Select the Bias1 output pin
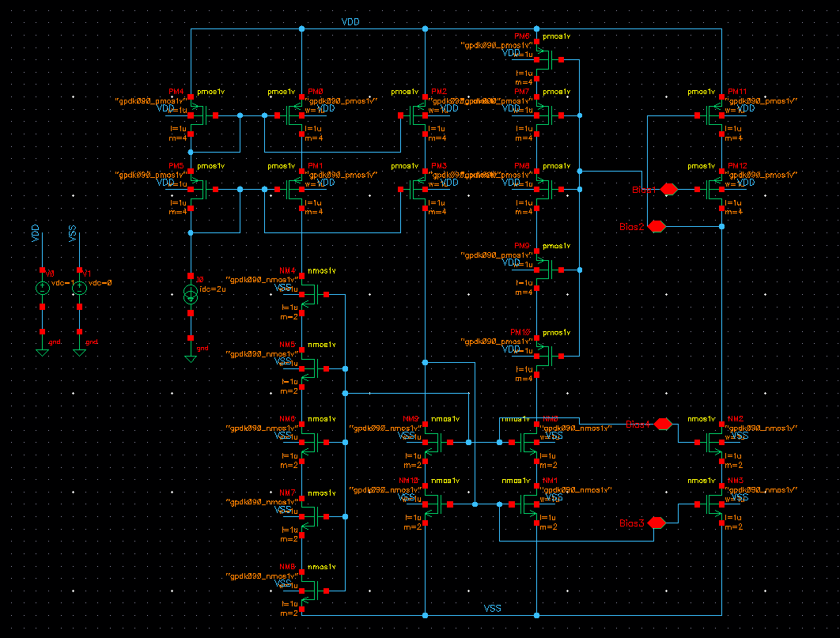The image size is (840, 638). coord(669,190)
